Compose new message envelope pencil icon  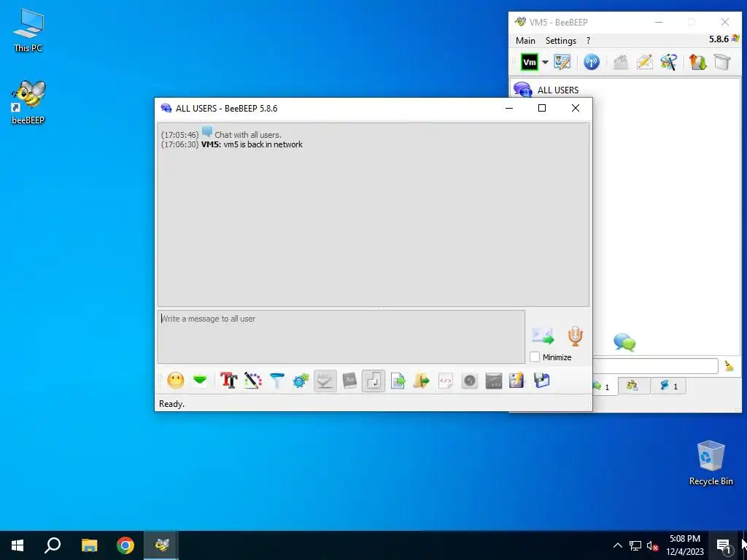pos(645,63)
